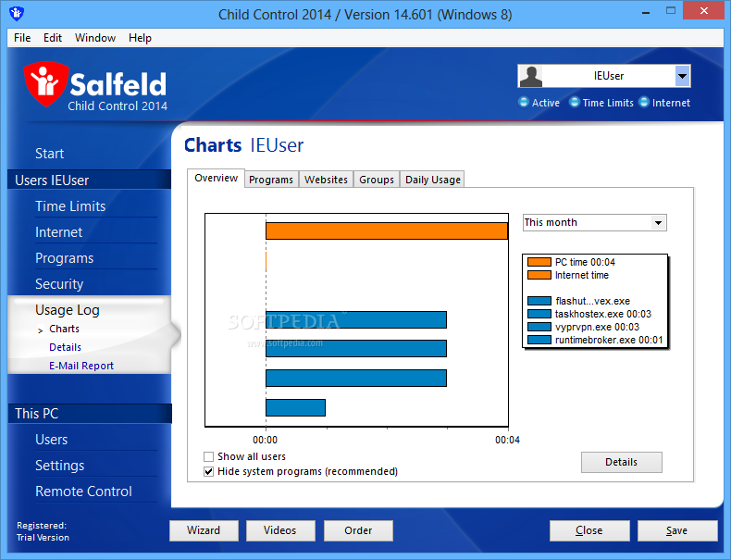Screen dimensions: 731x560
Task: Open Internet section in sidebar
Action: click(58, 232)
